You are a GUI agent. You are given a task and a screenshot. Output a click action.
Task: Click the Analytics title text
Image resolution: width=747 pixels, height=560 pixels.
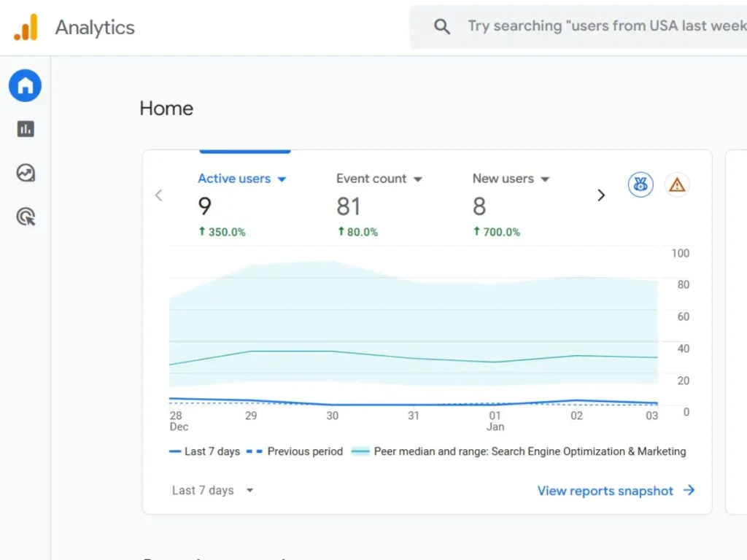[95, 28]
